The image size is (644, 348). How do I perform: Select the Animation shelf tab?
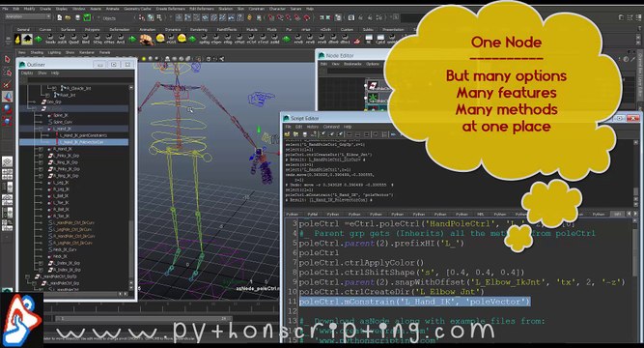point(147,30)
